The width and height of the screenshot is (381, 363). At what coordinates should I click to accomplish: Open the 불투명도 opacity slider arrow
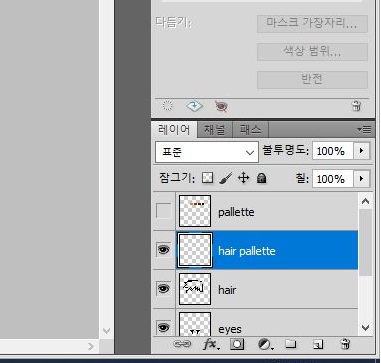click(x=362, y=151)
